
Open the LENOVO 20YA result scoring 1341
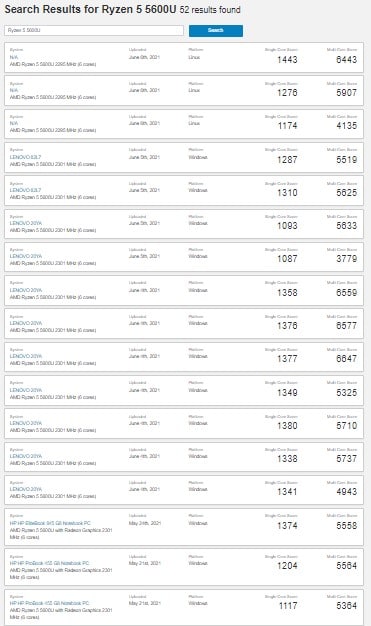pos(26,489)
